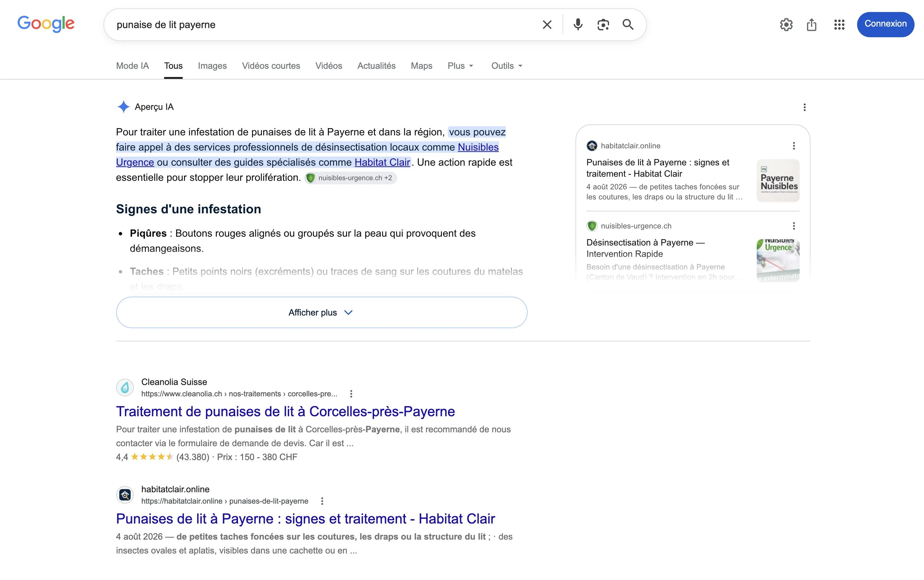The width and height of the screenshot is (924, 580).
Task: Open search by image camera icon
Action: click(x=603, y=25)
